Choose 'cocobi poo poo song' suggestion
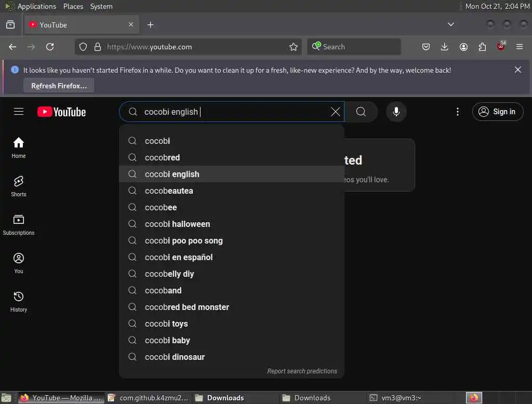 pyautogui.click(x=231, y=240)
